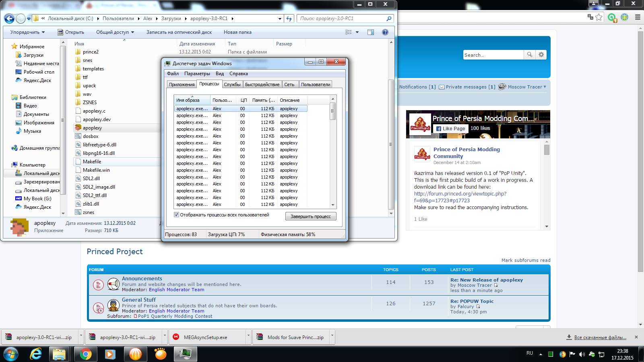
Task: Toggle Отображать процессы всех пользователей checkbox
Action: click(176, 215)
